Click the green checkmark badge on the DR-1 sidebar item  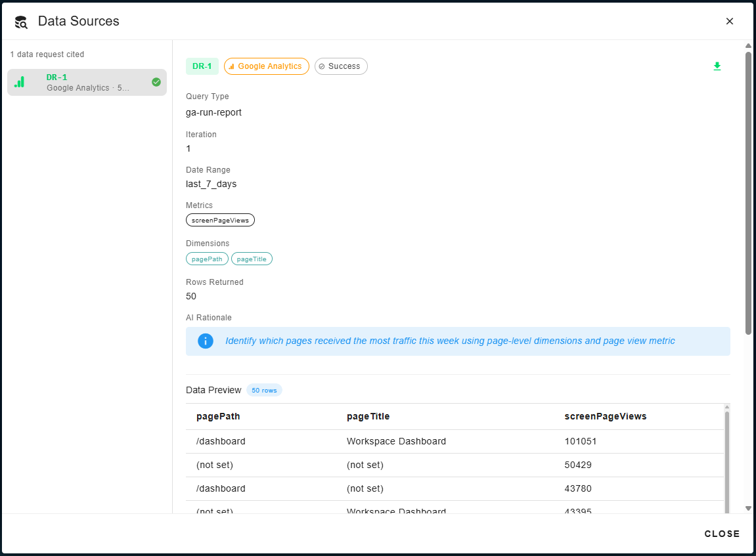pyautogui.click(x=156, y=82)
